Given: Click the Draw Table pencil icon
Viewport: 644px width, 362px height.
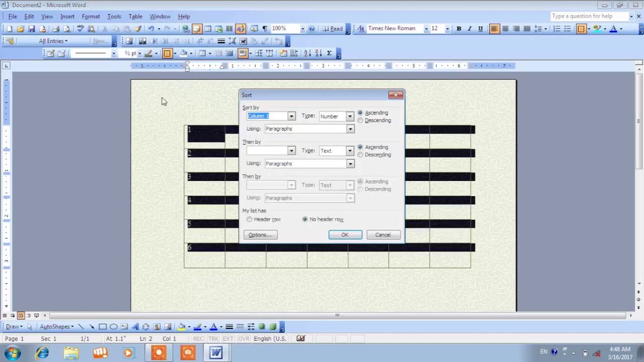Looking at the screenshot, I should coord(50,53).
